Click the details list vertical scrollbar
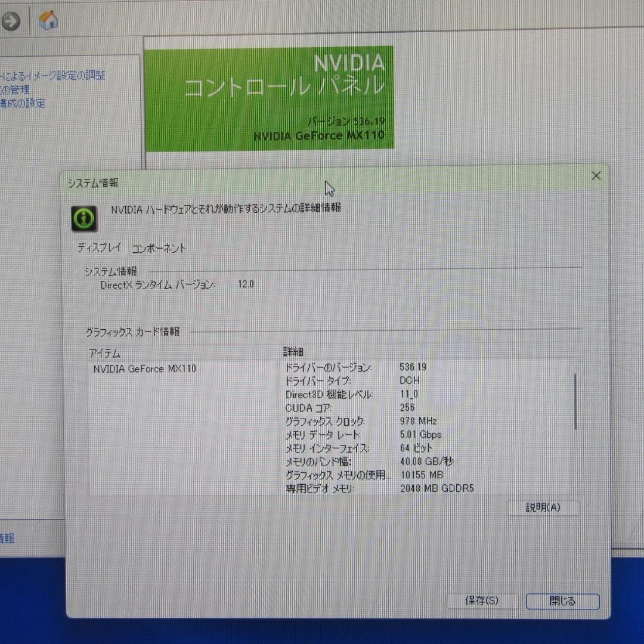This screenshot has height=644, width=644. [575, 401]
